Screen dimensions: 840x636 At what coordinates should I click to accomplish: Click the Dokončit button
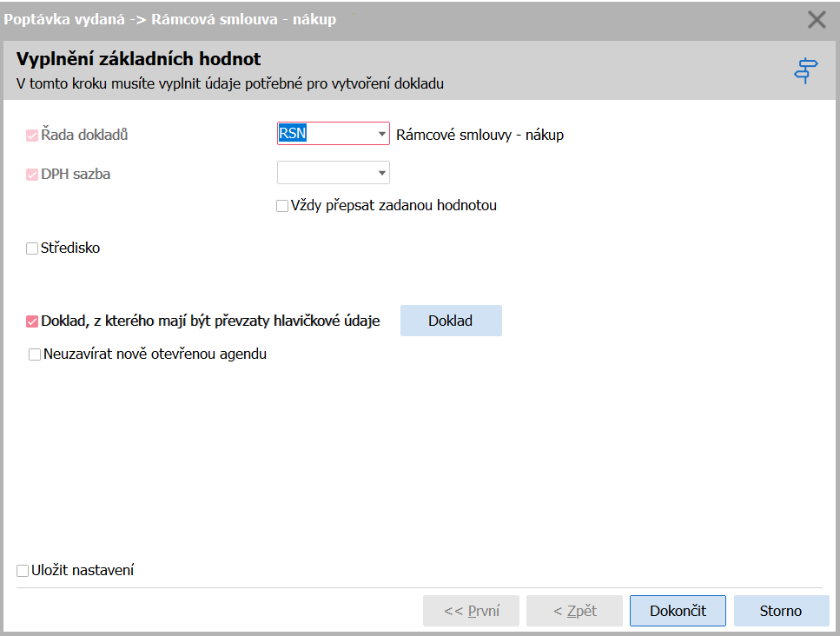(x=678, y=611)
